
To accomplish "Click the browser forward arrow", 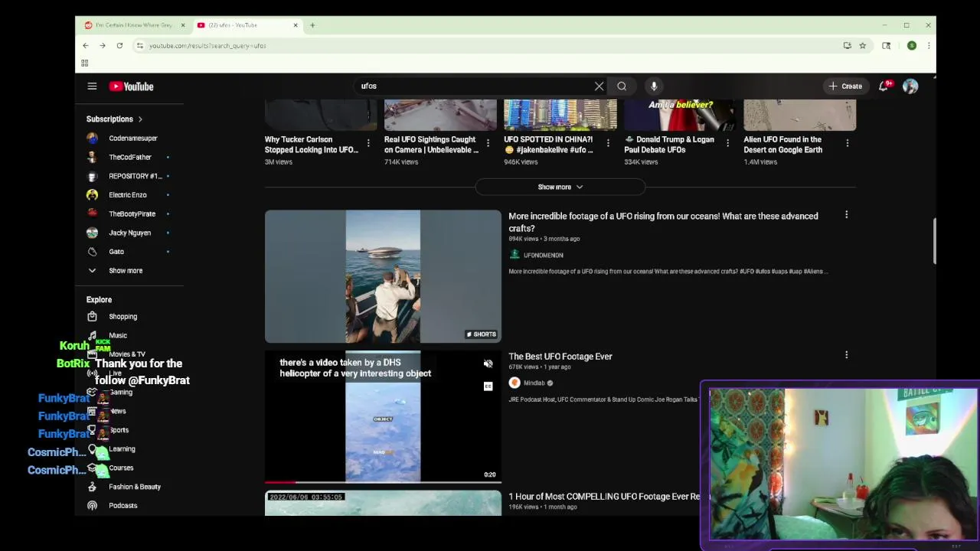I will point(103,46).
